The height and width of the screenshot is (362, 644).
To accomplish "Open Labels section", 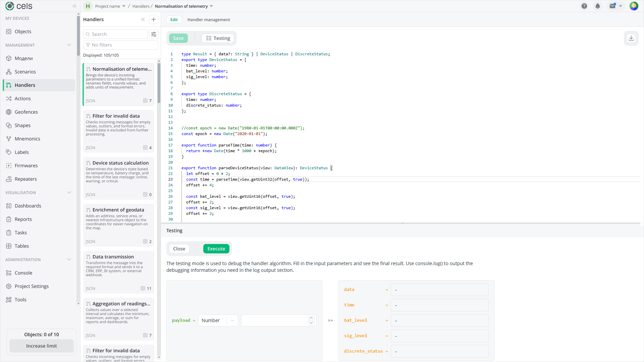I will point(39,152).
